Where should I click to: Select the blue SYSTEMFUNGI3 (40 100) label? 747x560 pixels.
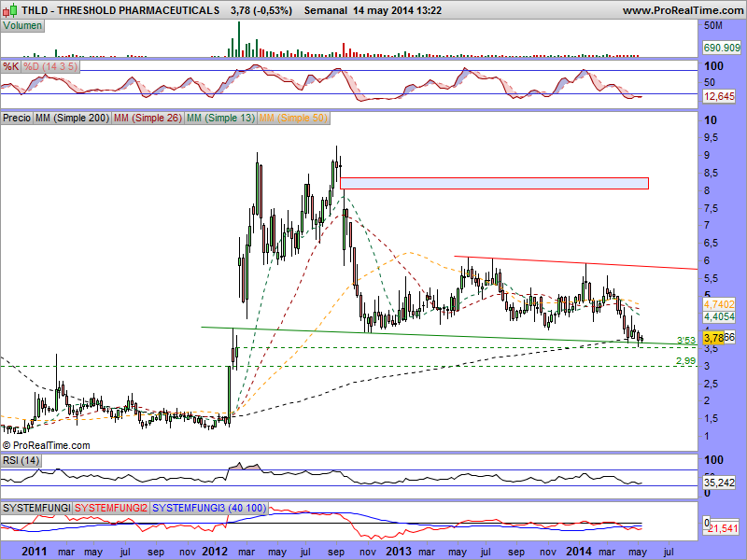pos(209,508)
